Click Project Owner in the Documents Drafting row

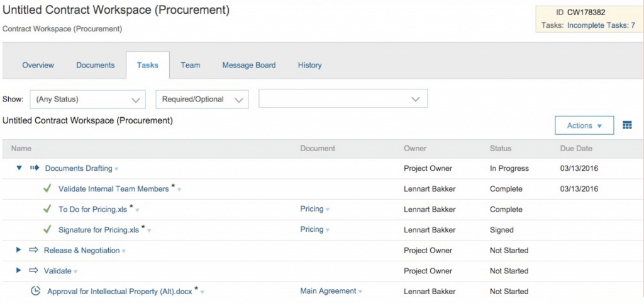(428, 168)
